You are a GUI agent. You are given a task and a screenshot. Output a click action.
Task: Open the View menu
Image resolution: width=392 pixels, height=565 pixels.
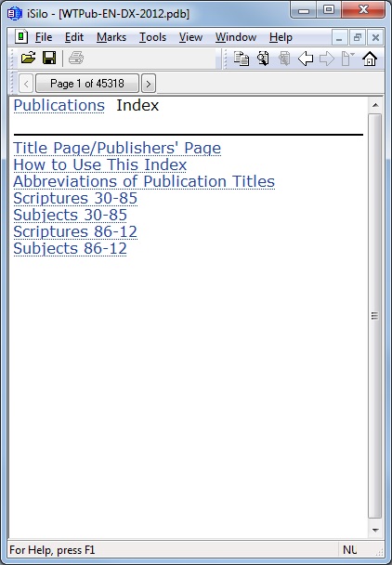point(190,37)
